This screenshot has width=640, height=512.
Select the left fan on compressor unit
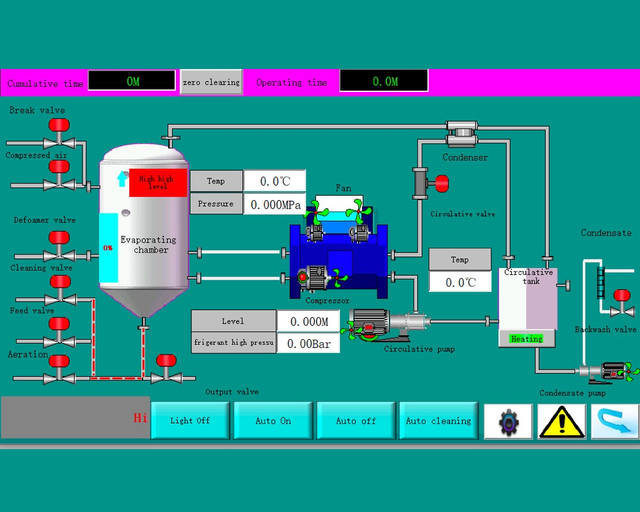pos(316,211)
